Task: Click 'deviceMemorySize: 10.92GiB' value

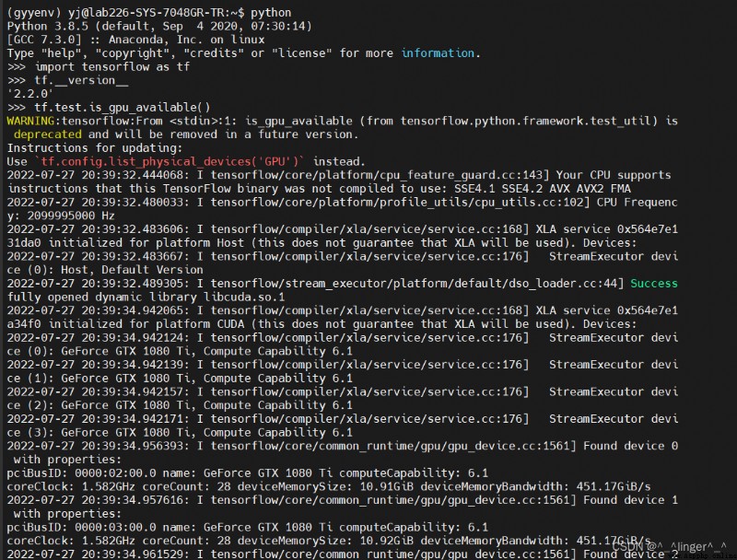Action: (325, 542)
